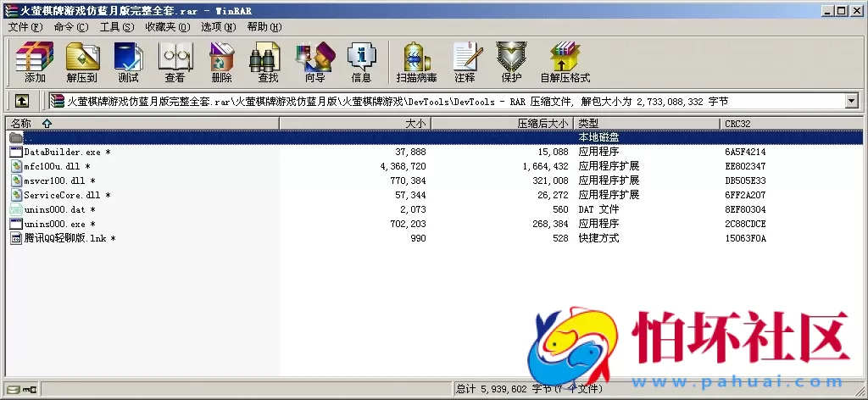This screenshot has height=400, width=868.
Task: Click 本地磁盘 type cell
Action: (x=598, y=137)
